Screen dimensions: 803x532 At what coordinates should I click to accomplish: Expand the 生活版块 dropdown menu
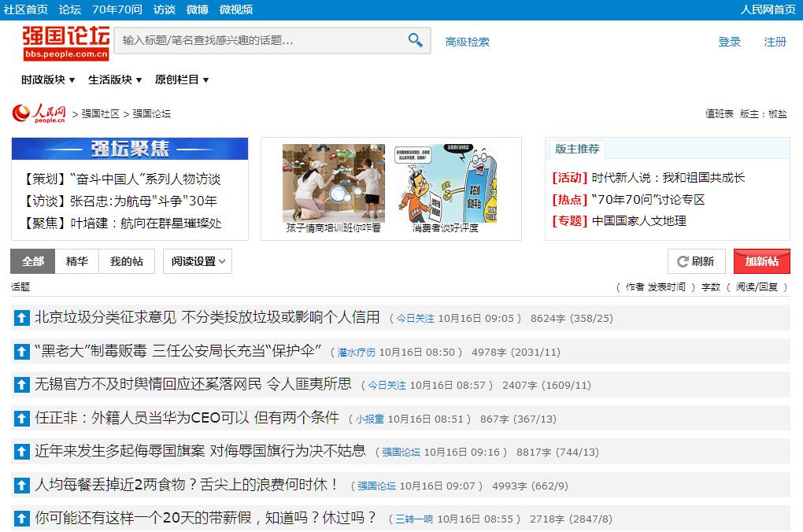coord(115,79)
